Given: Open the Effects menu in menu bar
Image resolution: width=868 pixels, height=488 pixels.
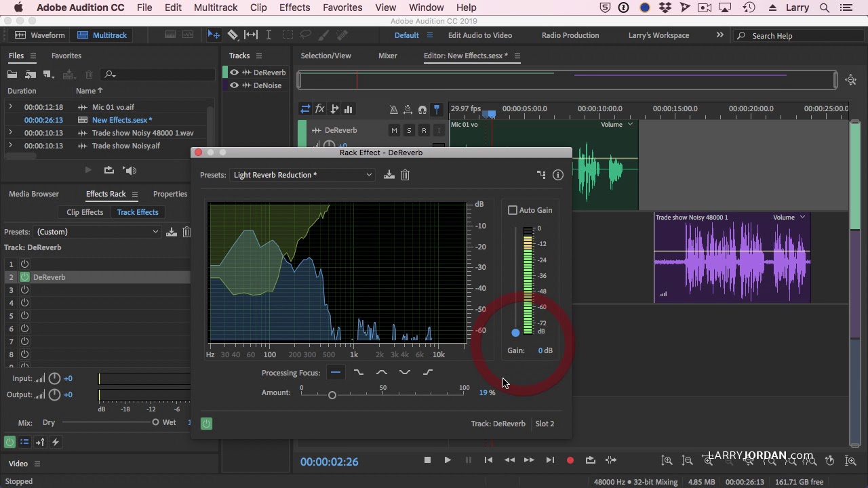Looking at the screenshot, I should point(294,7).
